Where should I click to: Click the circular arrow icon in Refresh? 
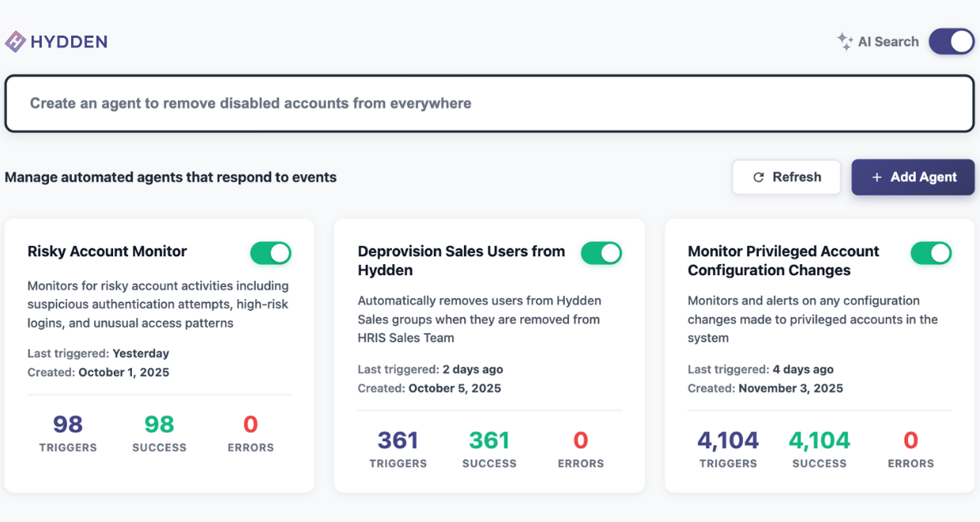[x=759, y=177]
